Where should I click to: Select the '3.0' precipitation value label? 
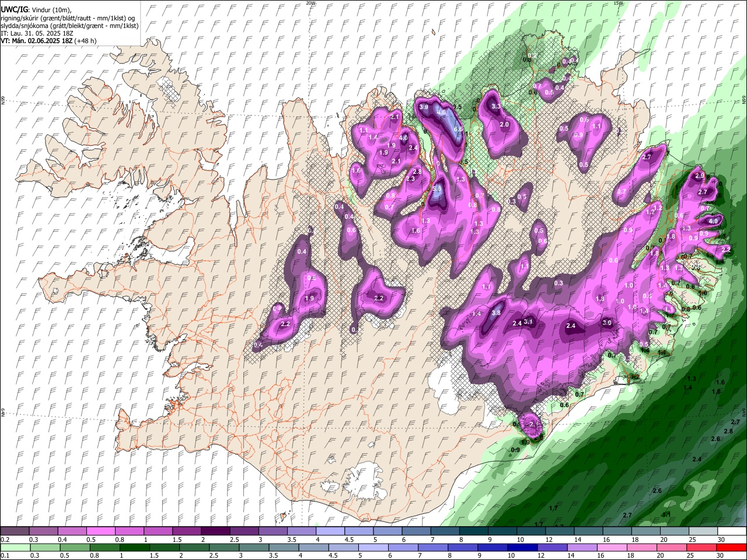607,323
